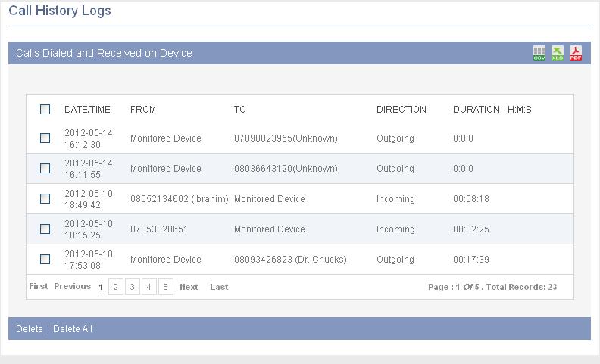Click the Last page link

(219, 287)
